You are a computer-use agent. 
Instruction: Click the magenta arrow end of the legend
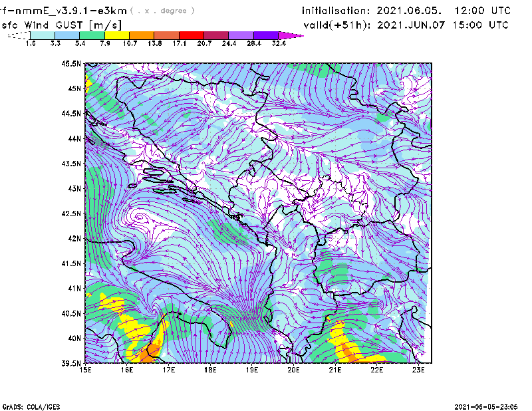291,35
